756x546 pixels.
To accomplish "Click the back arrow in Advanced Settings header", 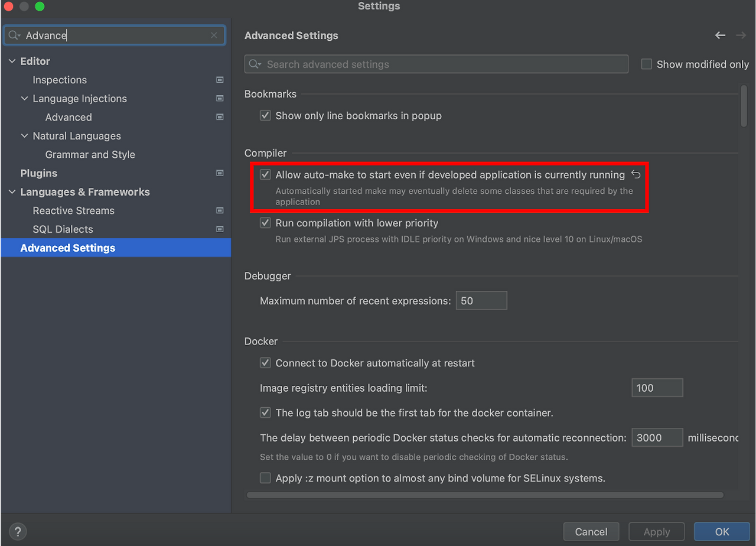I will [x=720, y=35].
